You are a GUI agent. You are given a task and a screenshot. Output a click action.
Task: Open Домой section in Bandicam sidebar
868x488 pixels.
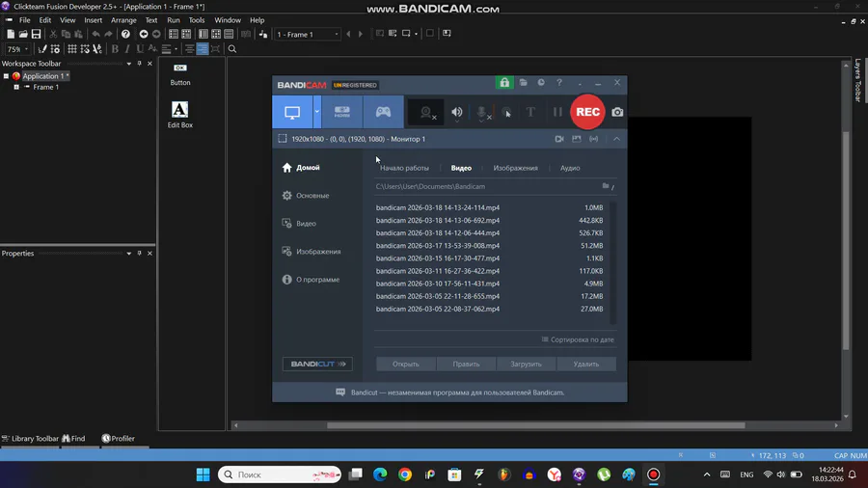[x=301, y=168]
